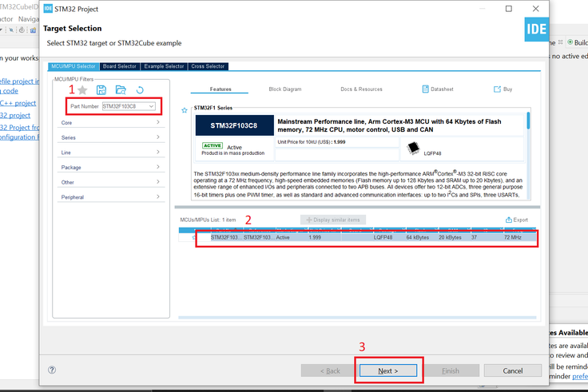Expand the Series filter section

(x=111, y=137)
